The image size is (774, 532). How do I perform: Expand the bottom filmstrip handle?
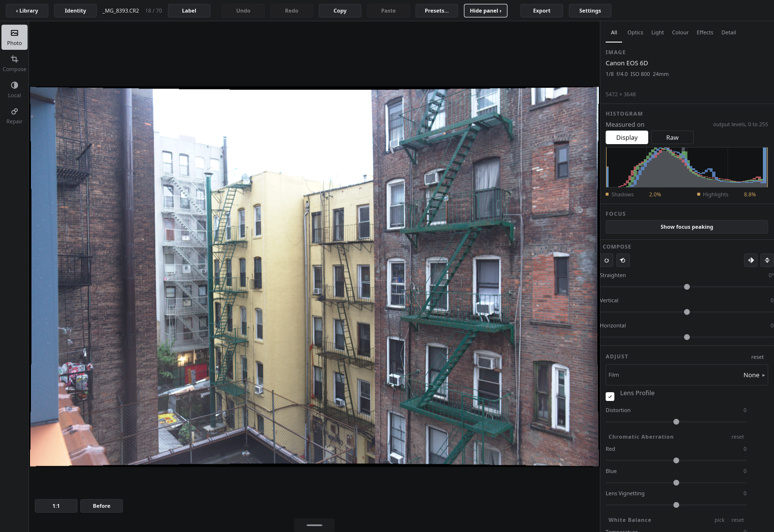click(x=314, y=525)
